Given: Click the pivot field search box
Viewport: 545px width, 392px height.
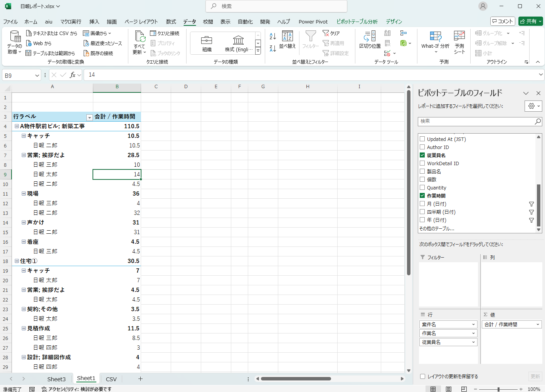Looking at the screenshot, I should [480, 121].
